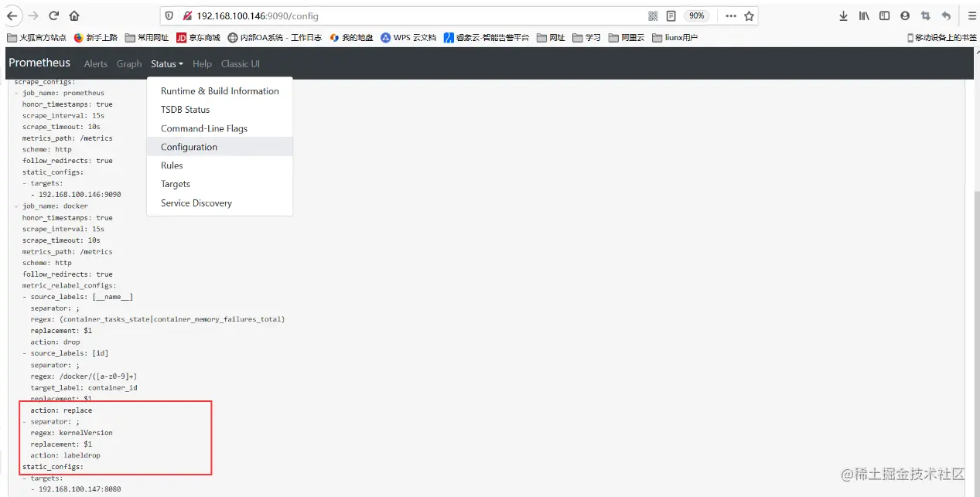This screenshot has height=497, width=980.
Task: Open the downloads arrow icon
Action: (843, 15)
